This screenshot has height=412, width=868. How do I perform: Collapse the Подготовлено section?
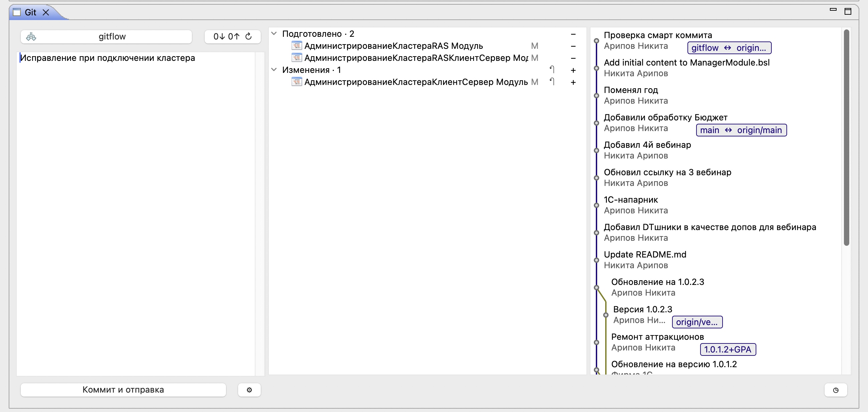point(274,34)
